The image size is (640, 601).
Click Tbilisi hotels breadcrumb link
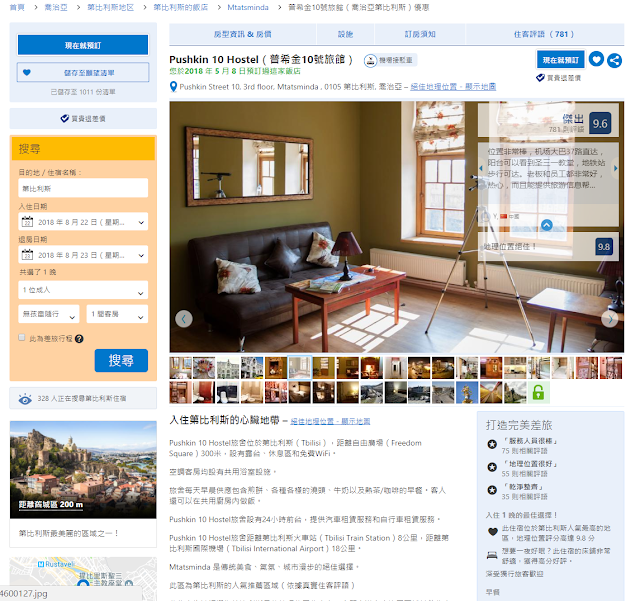[181, 7]
